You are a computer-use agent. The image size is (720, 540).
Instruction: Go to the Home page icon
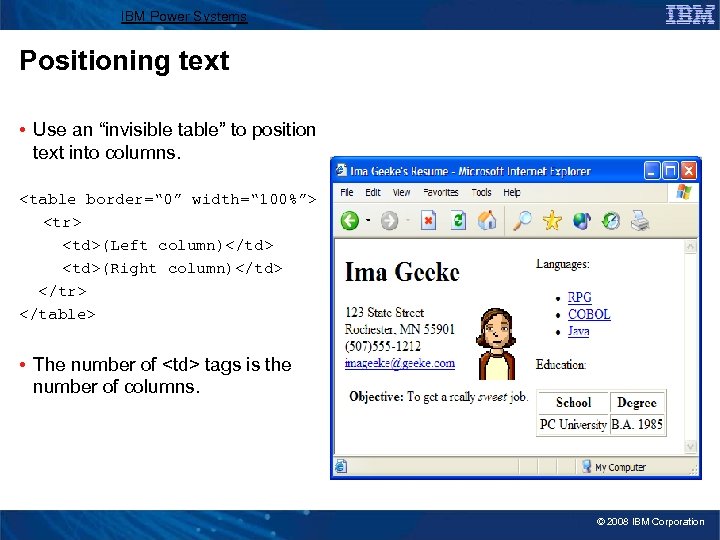[x=487, y=220]
